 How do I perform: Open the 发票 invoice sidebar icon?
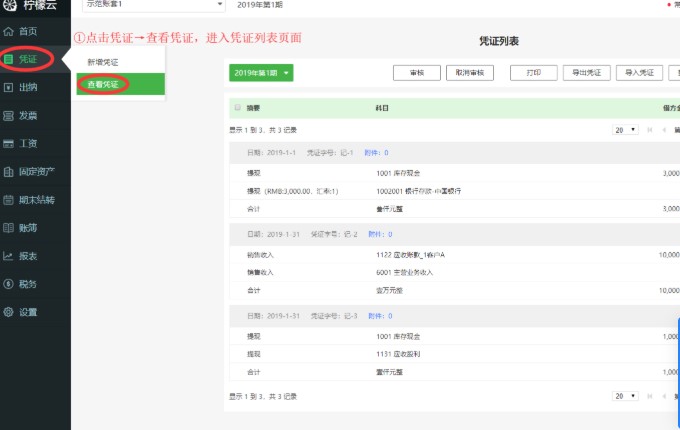9,116
